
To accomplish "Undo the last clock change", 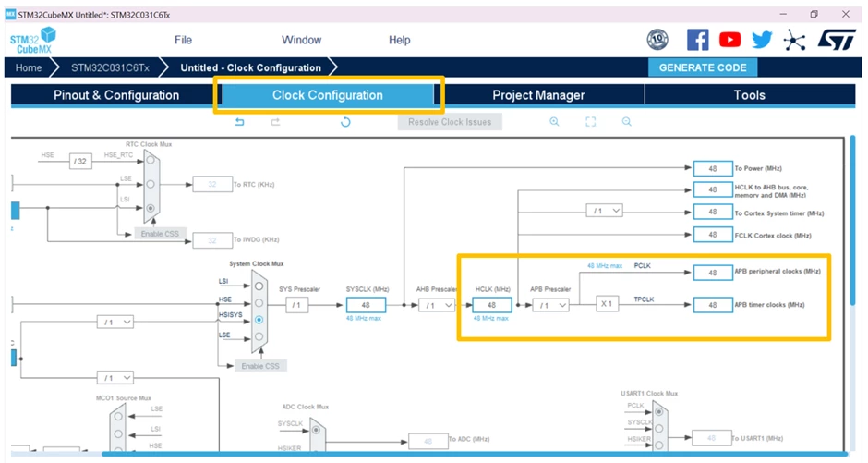I will coord(240,122).
